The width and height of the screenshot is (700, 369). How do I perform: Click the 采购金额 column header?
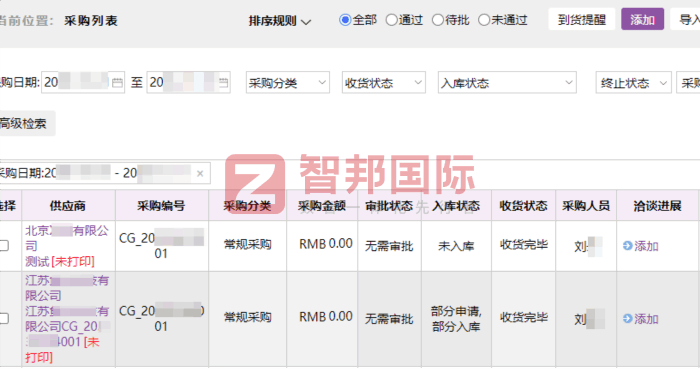click(x=322, y=206)
